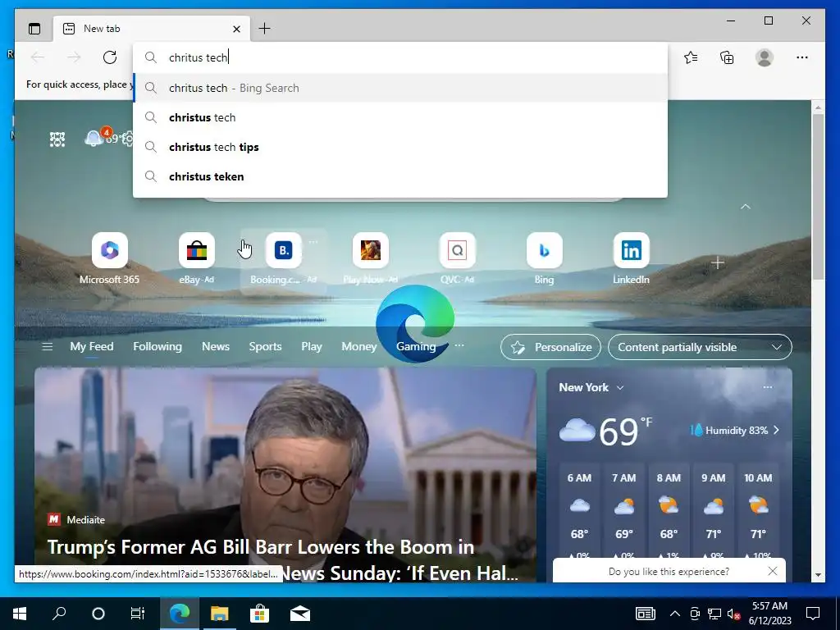Switch to Money feed tab
This screenshot has width=840, height=630.
359,347
